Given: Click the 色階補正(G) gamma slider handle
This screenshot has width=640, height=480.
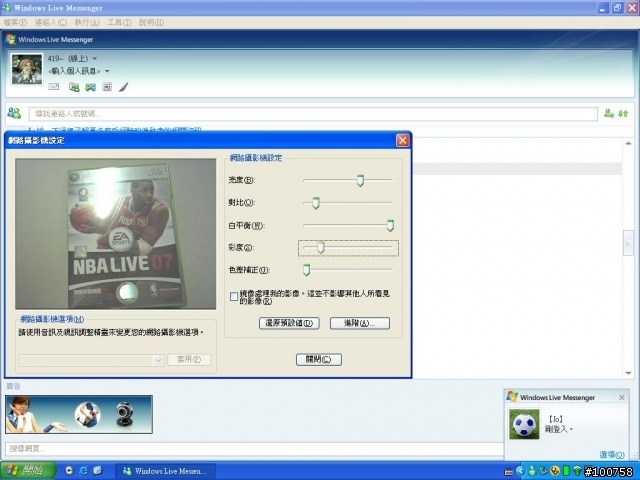Looking at the screenshot, I should [307, 270].
